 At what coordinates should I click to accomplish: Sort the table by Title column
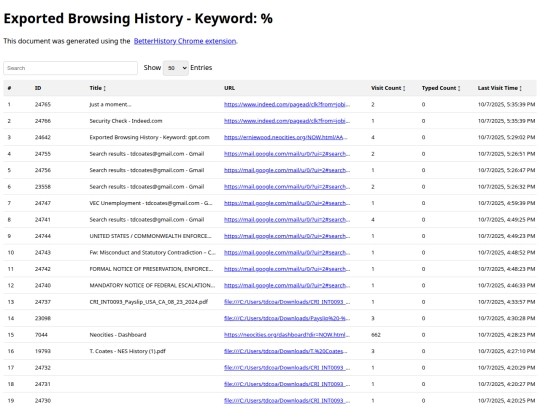click(x=97, y=88)
